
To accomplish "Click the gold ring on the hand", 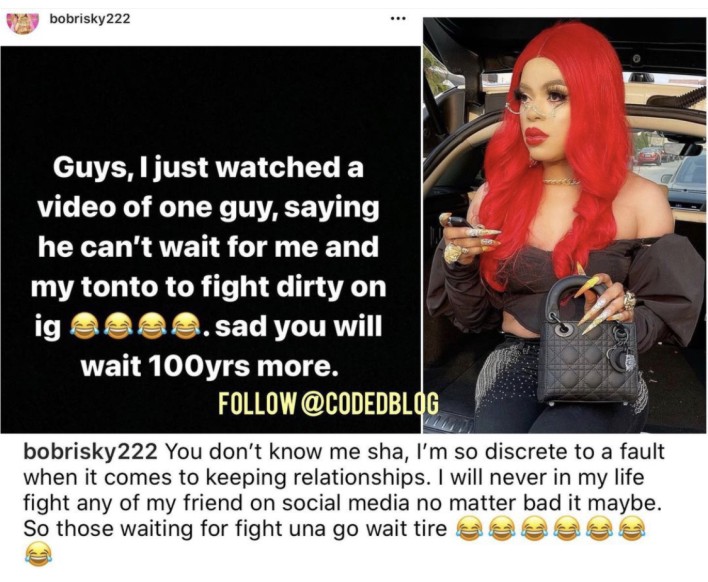I will pyautogui.click(x=454, y=253).
